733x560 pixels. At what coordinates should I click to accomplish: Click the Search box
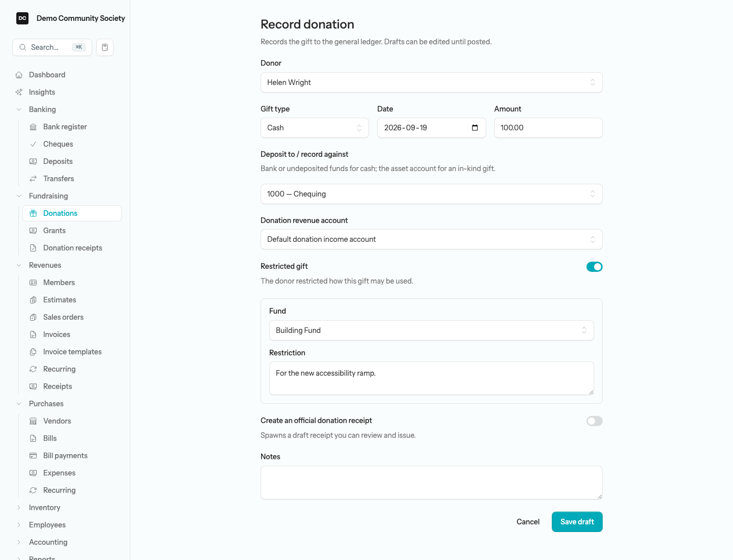click(52, 47)
